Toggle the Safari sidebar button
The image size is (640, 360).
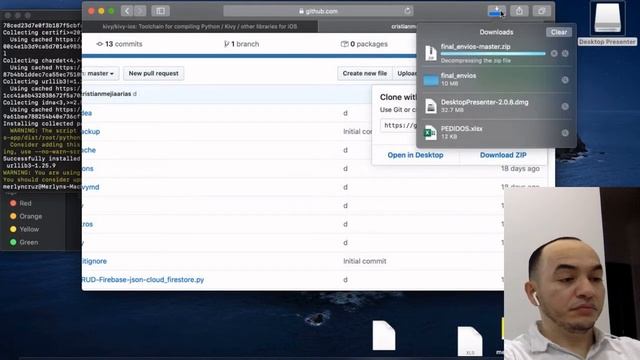[160, 11]
